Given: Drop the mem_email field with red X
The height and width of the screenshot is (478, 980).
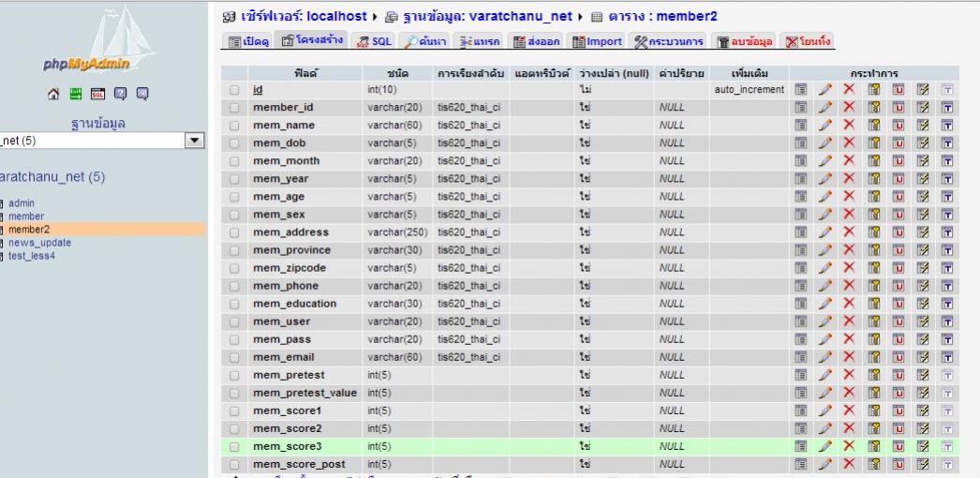Looking at the screenshot, I should 848,357.
